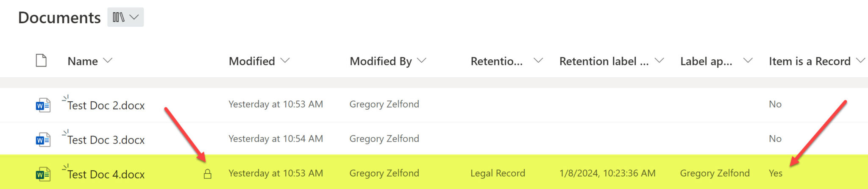Click Gregory Zelfond in the Label applied by column
The height and width of the screenshot is (189, 868).
pyautogui.click(x=715, y=173)
